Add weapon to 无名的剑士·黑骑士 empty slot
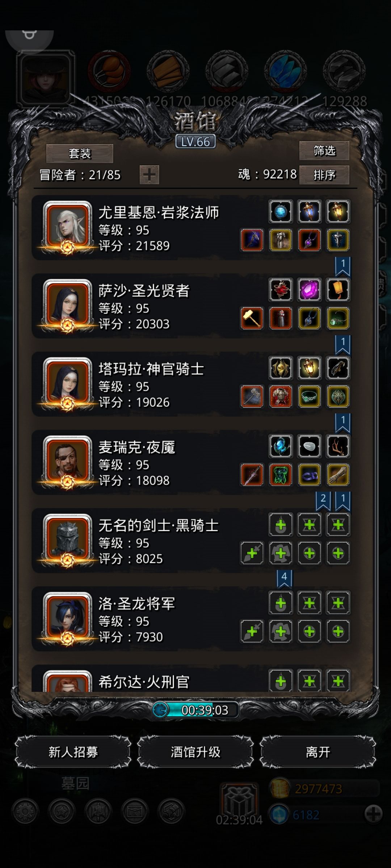 tap(252, 553)
